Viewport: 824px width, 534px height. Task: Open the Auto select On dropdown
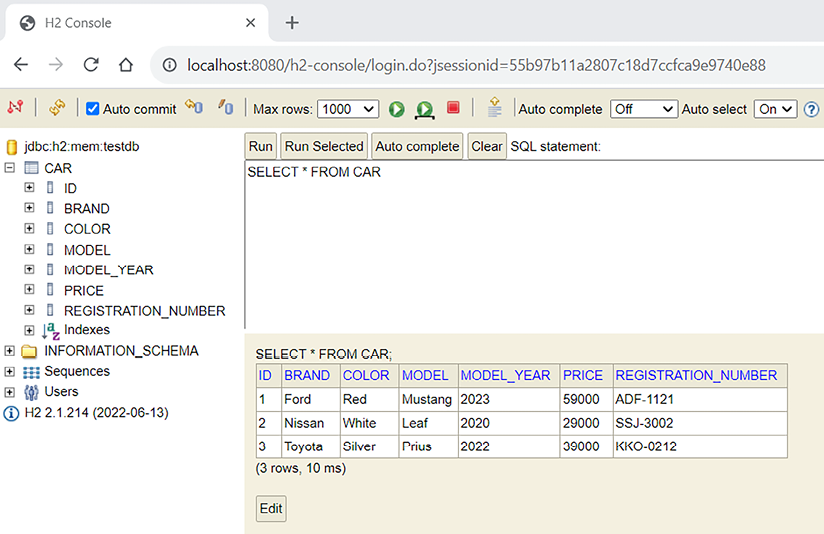coord(775,109)
